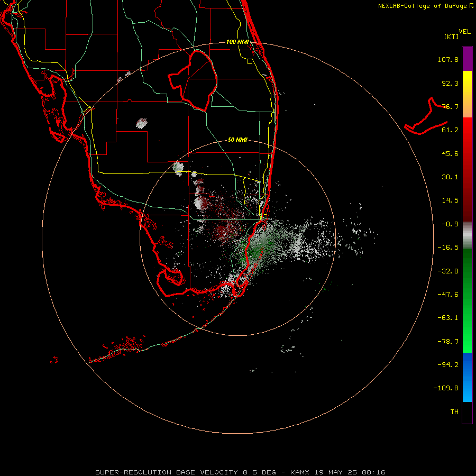Click the -109.8 velocity scale value
Screen dimensions: 476x476
(446, 388)
